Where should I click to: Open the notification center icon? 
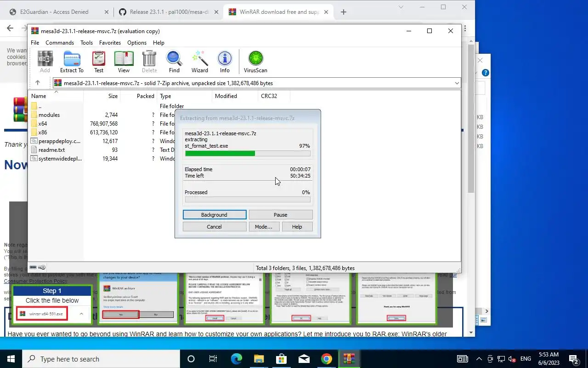[x=573, y=359]
